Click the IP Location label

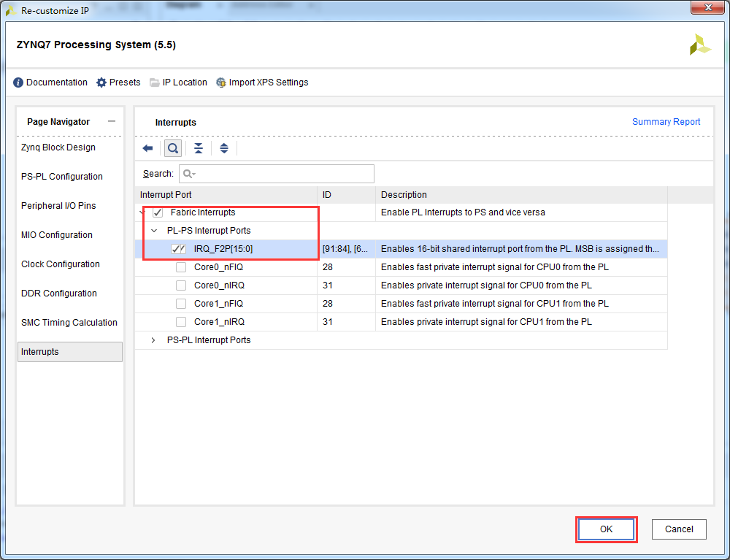pos(185,83)
